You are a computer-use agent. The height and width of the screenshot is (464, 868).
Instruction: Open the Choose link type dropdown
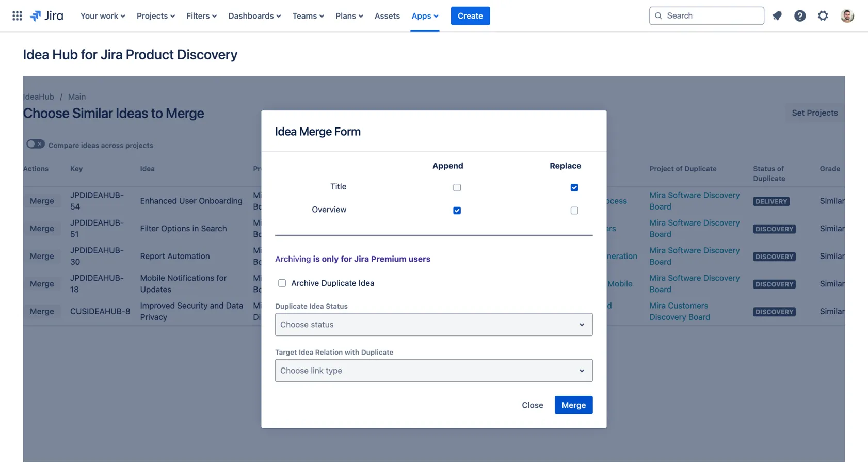[x=433, y=371]
